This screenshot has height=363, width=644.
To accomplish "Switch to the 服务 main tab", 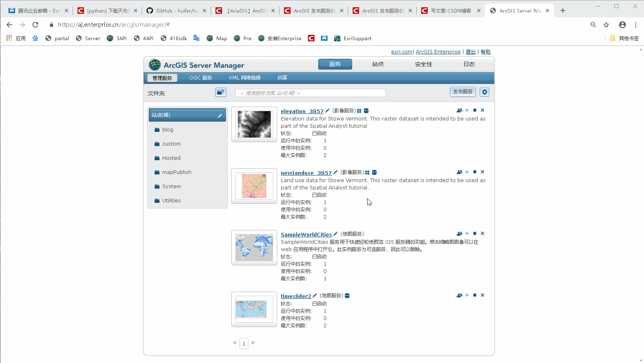I will (x=335, y=64).
